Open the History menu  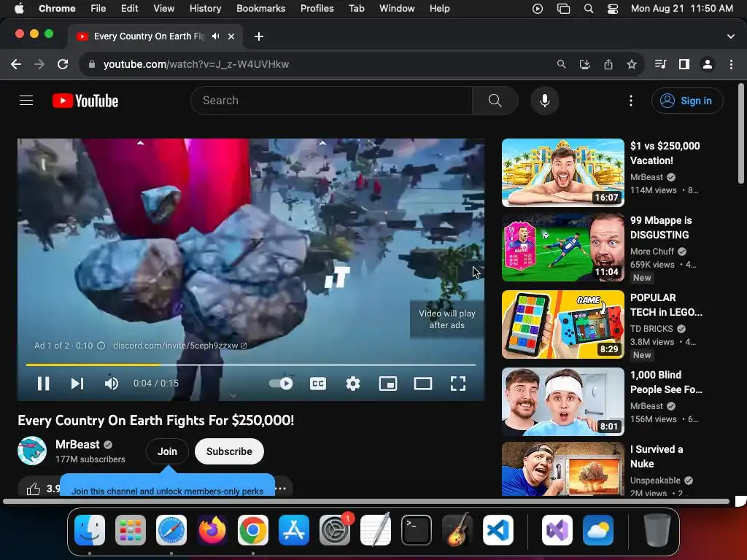pos(205,8)
